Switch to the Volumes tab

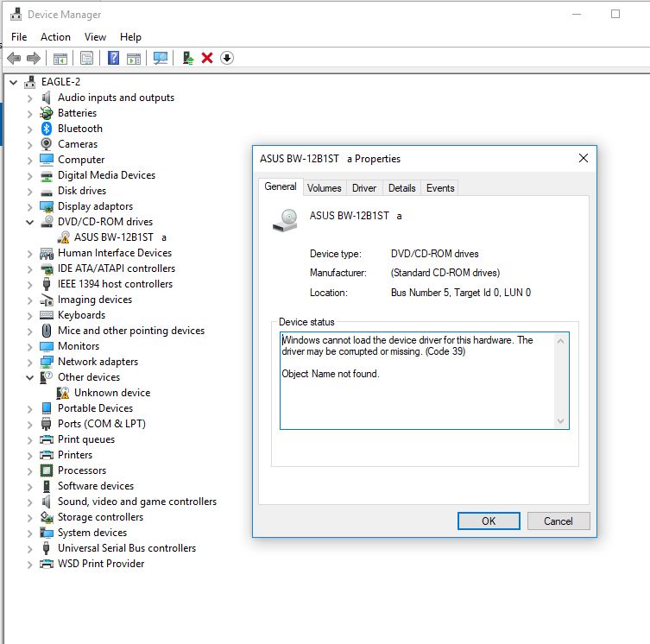point(325,188)
